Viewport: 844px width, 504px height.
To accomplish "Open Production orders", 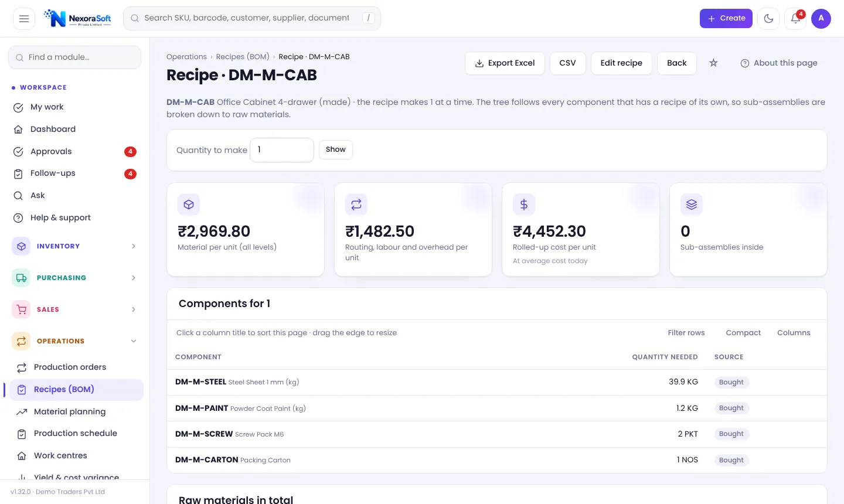I will click(76, 367).
